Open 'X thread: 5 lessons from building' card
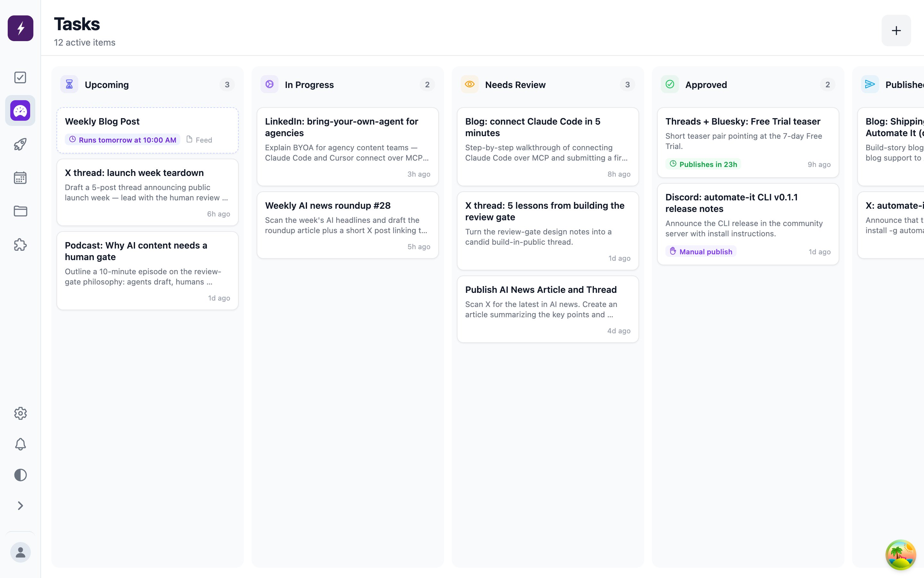 [x=548, y=231]
